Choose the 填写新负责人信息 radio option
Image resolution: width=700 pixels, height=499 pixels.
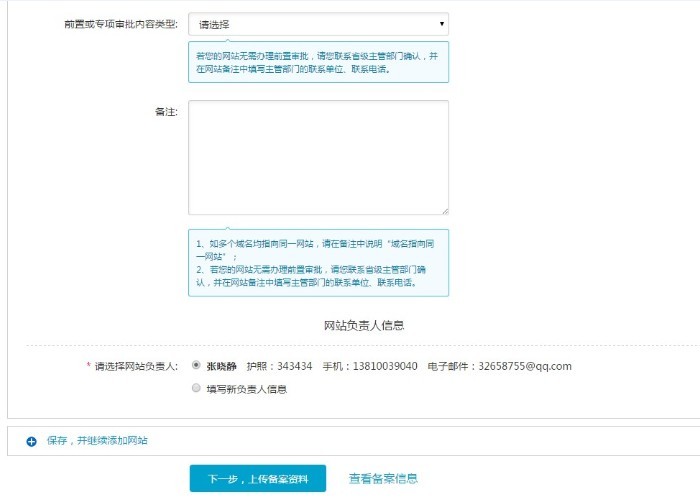tap(196, 388)
